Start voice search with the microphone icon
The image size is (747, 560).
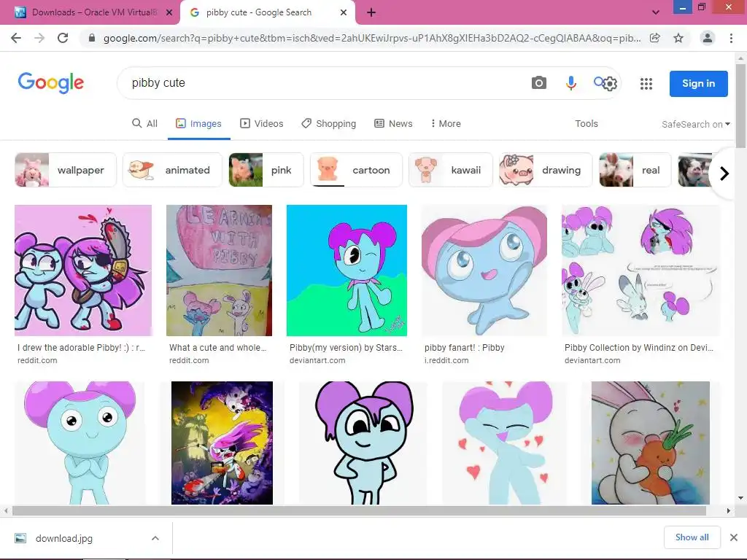click(570, 83)
